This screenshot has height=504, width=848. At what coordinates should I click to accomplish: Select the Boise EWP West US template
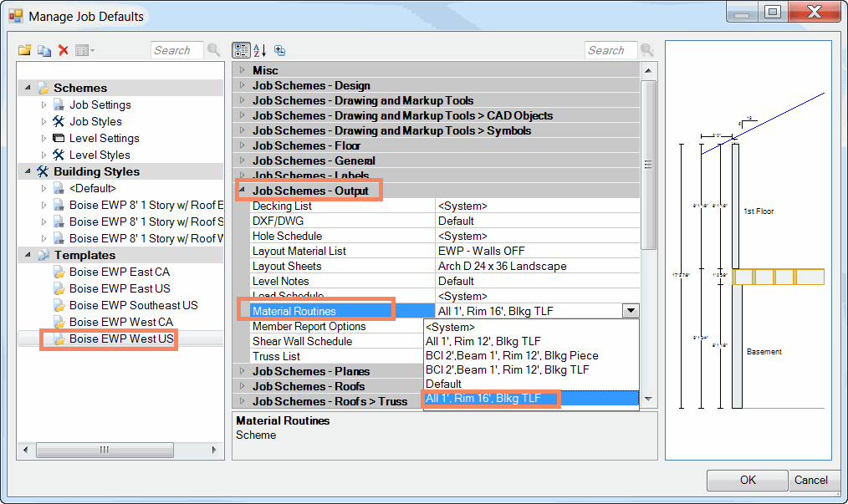[x=121, y=339]
